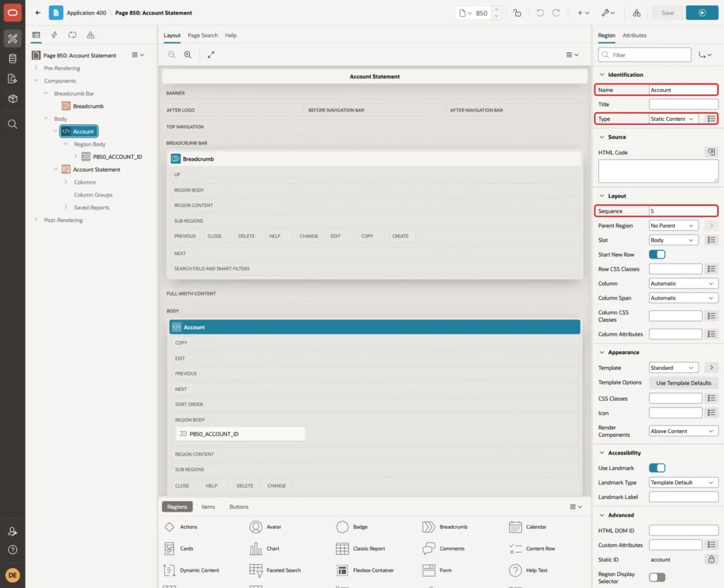Enable the Region Display Selector switch
Viewport: 724px width, 588px height.
(657, 577)
